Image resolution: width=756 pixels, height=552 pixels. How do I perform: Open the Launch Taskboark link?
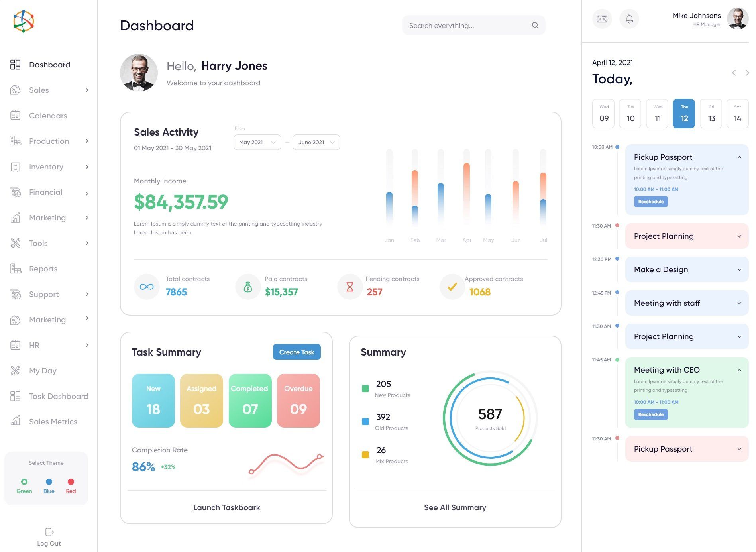pos(227,507)
